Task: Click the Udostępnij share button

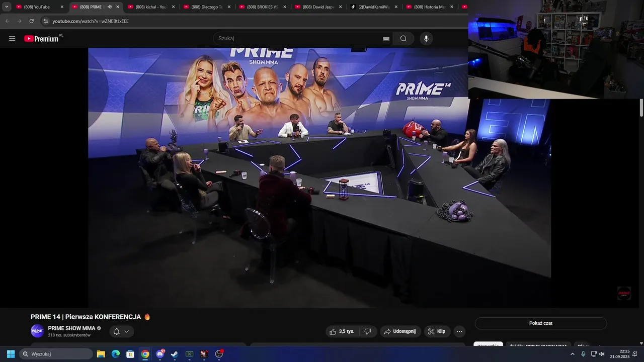Action: click(x=400, y=331)
